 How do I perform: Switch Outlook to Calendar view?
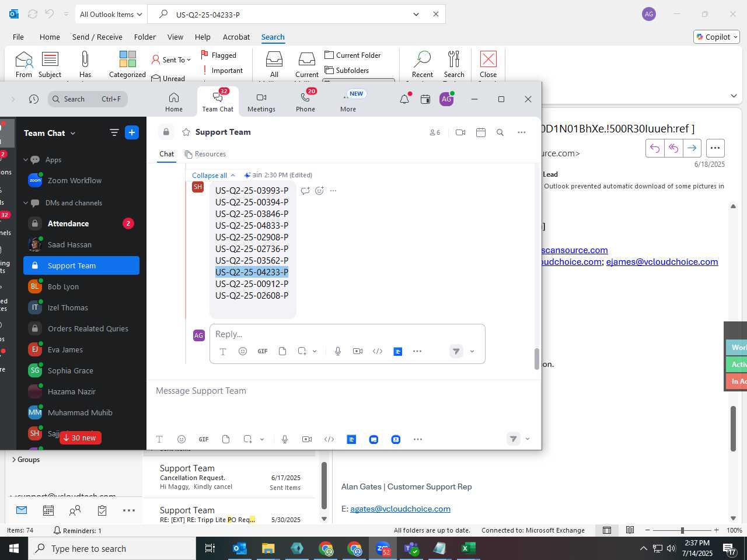48,510
